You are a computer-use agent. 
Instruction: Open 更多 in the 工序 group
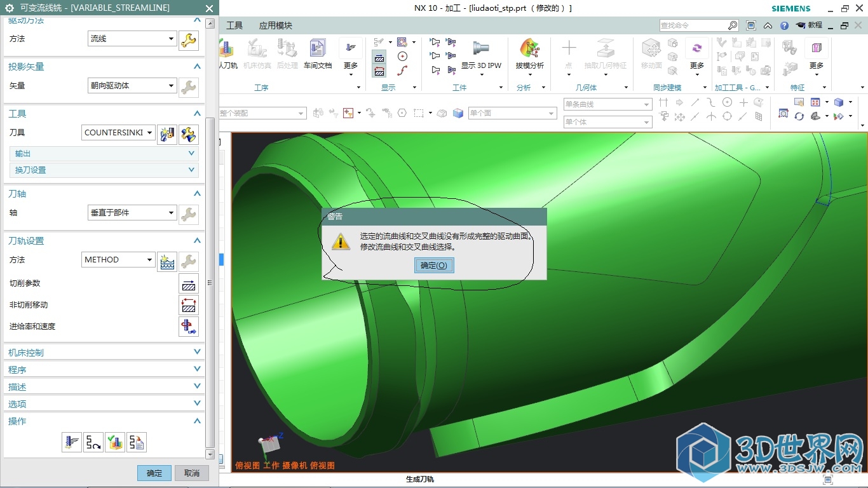click(x=351, y=57)
